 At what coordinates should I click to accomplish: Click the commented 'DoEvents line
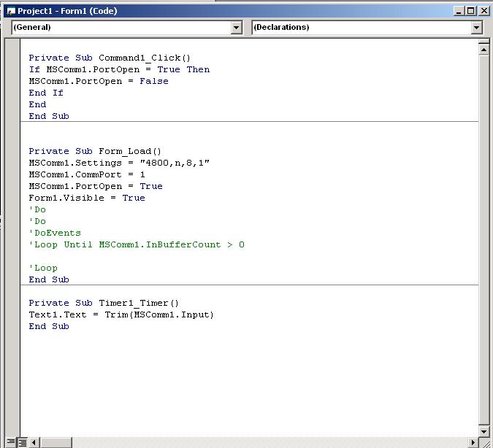tap(55, 233)
